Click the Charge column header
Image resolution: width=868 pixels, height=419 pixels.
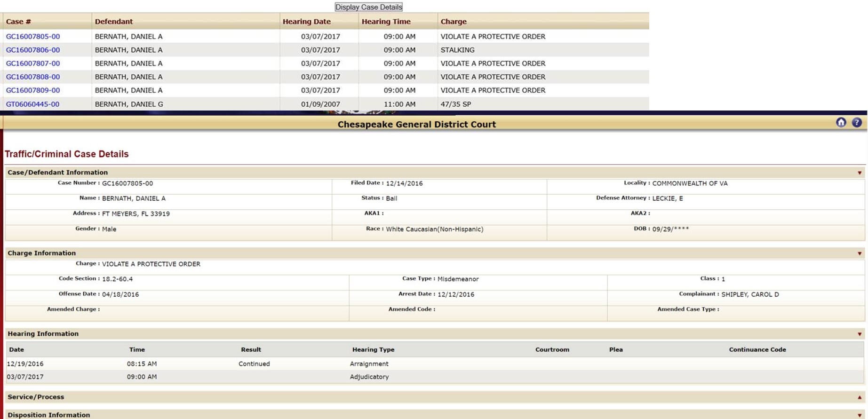[x=454, y=22]
